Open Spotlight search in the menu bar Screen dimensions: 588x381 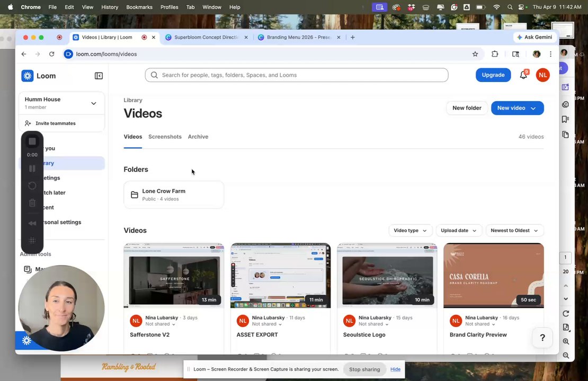click(510, 7)
